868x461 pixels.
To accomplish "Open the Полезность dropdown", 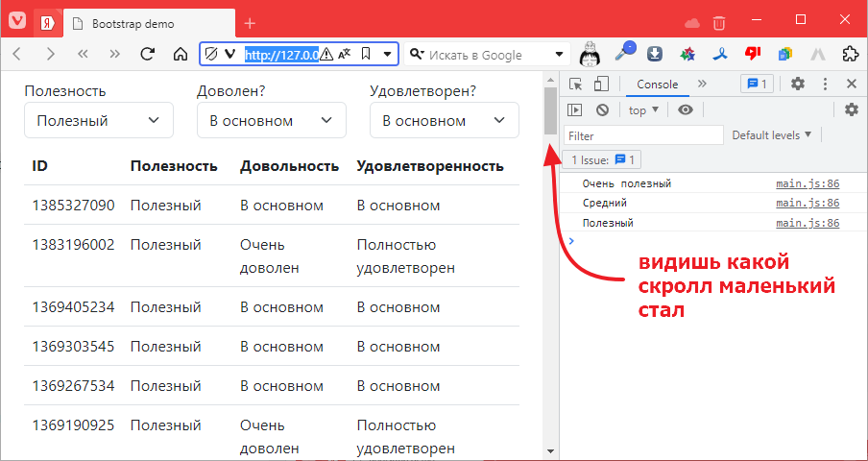I will coord(99,121).
